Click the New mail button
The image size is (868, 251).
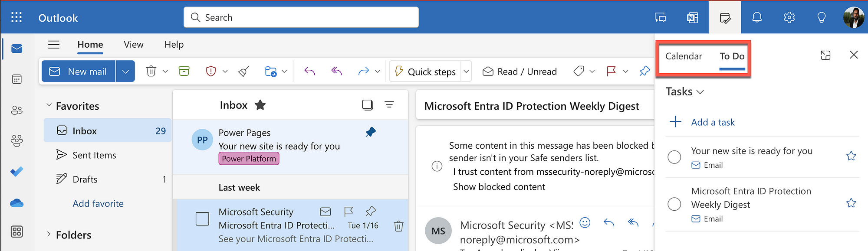point(79,72)
